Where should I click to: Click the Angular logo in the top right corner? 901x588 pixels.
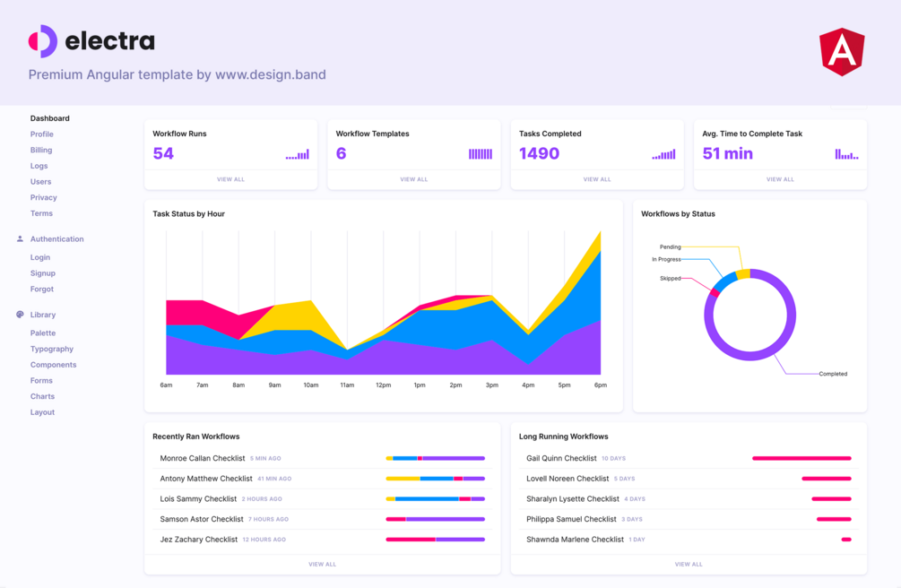pos(841,52)
